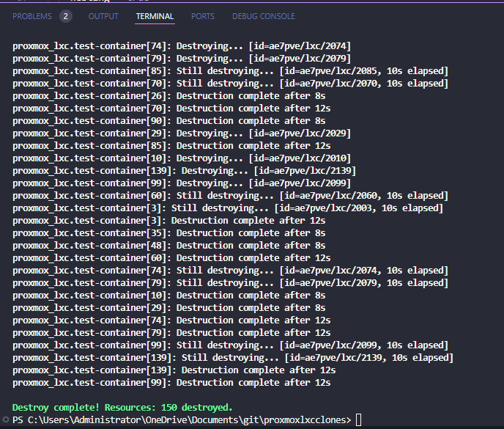Click 'test-container[3]: Still destroying...' line

[228, 208]
